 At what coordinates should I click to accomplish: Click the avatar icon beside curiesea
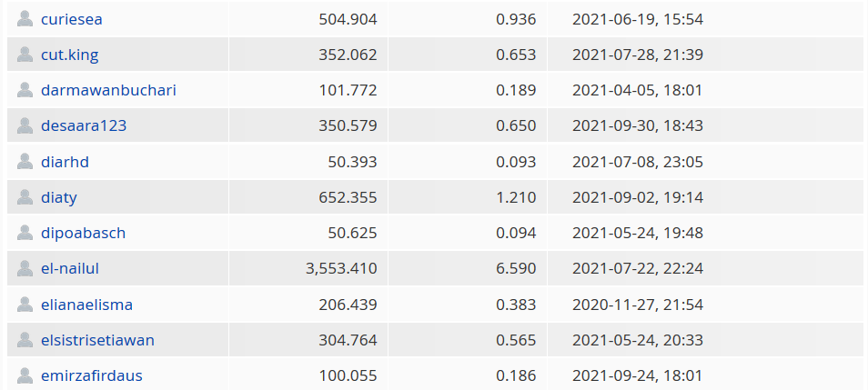pos(25,19)
